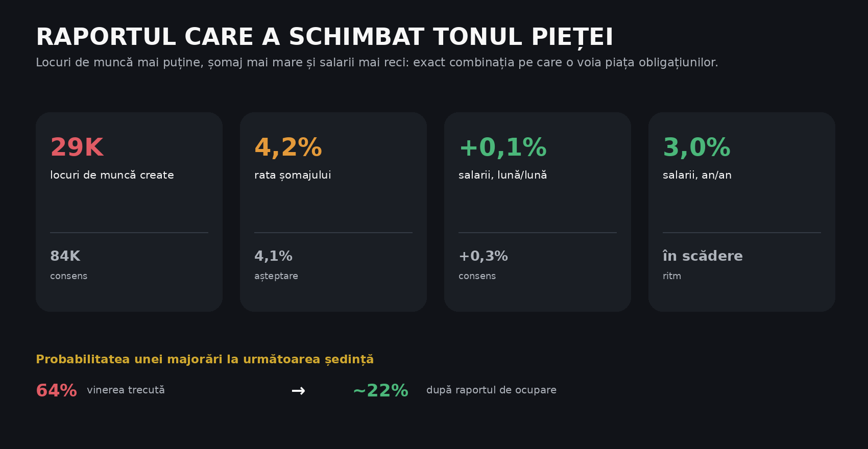The width and height of the screenshot is (868, 449).
Task: Click the 'în scădere' ritm text
Action: click(x=703, y=256)
